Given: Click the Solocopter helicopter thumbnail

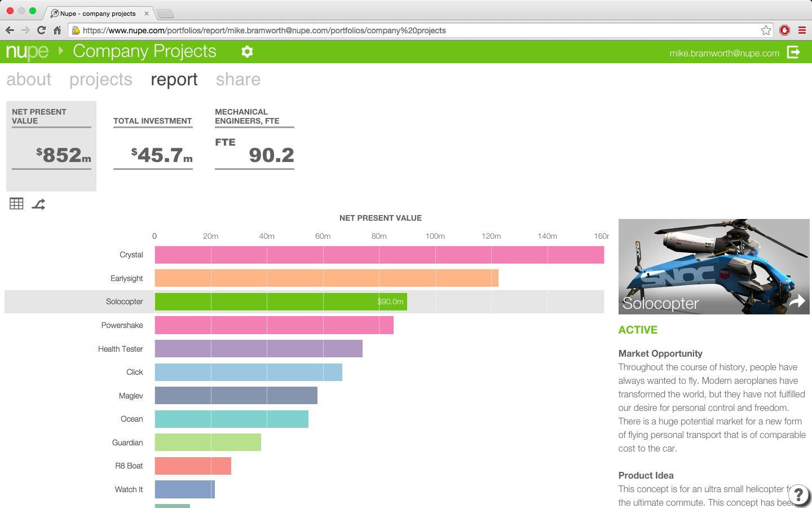Looking at the screenshot, I should (714, 266).
